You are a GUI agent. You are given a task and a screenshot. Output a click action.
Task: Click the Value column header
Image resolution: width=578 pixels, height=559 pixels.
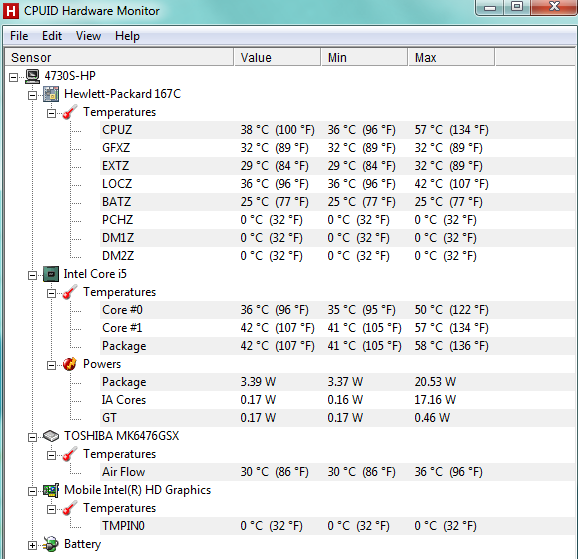pyautogui.click(x=277, y=58)
